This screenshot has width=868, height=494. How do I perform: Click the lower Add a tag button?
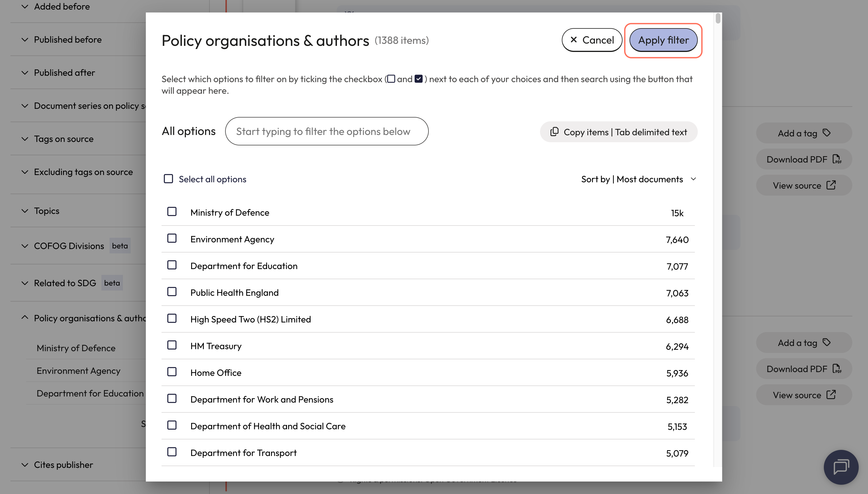tap(804, 343)
